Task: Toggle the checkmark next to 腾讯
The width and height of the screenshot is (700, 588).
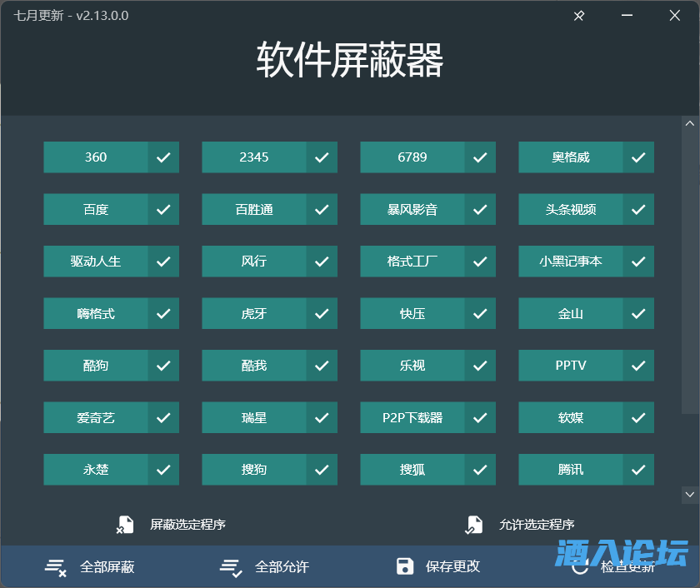Action: 638,470
